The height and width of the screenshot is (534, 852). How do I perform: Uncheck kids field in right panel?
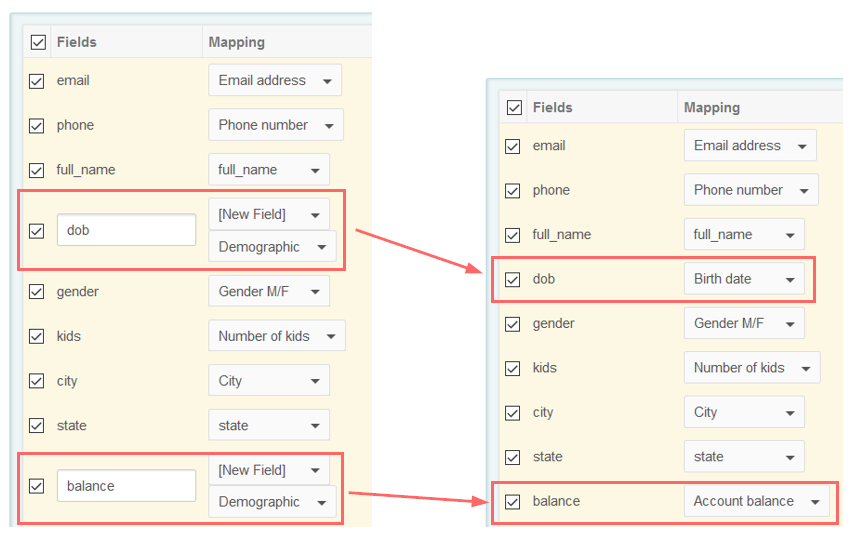(512, 368)
